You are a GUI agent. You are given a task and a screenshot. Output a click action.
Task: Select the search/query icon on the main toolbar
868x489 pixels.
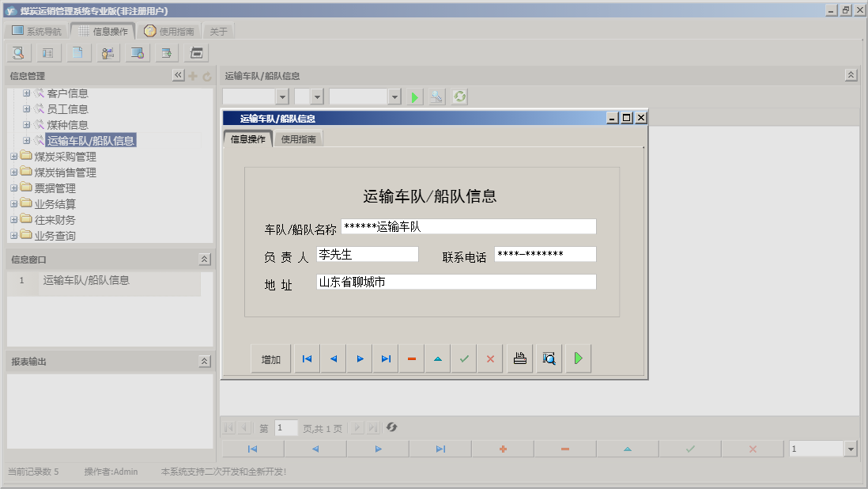(17, 52)
